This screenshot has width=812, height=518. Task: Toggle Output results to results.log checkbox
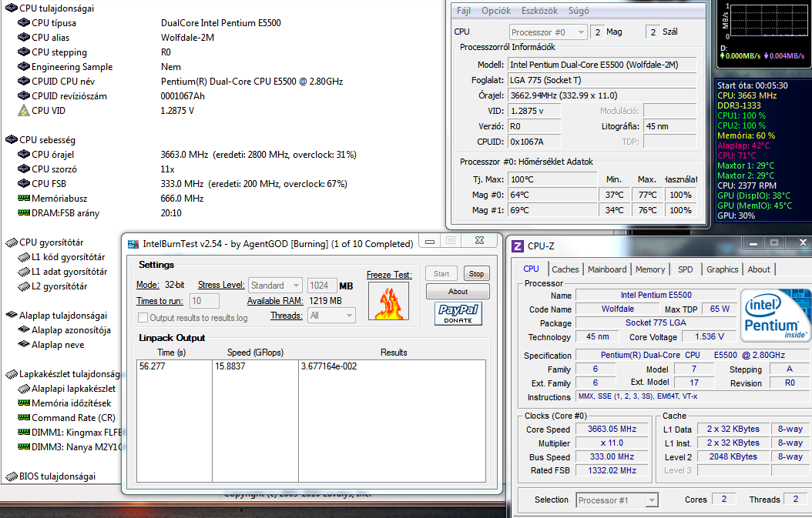(x=143, y=317)
